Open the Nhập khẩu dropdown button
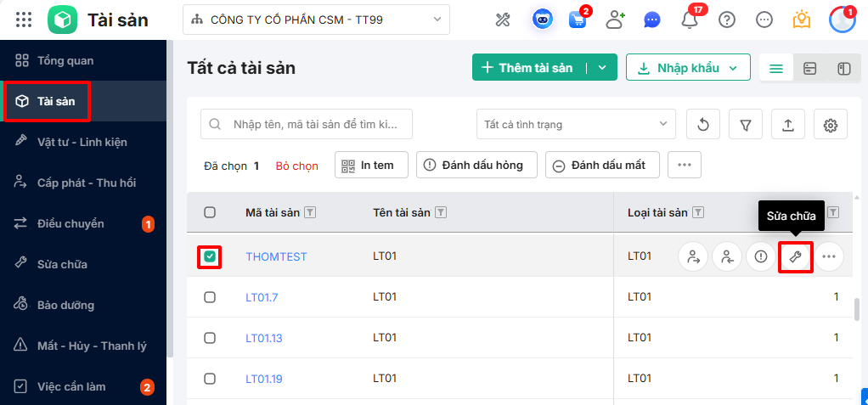868x405 pixels. (x=688, y=68)
